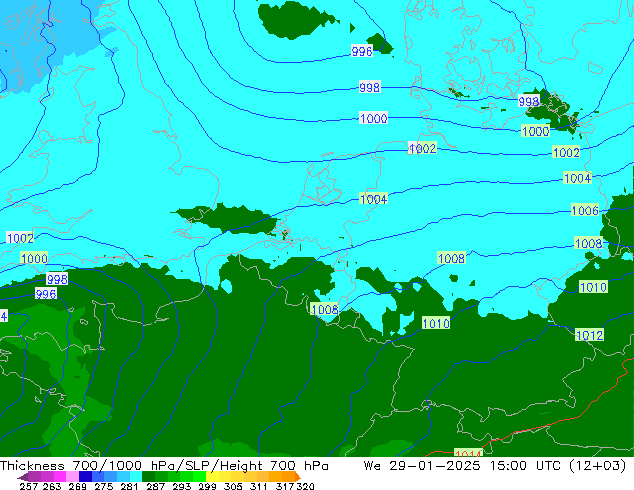Click the 1002 label above the right 1004
Viewport: 634px width, 490px height.
pos(566,152)
